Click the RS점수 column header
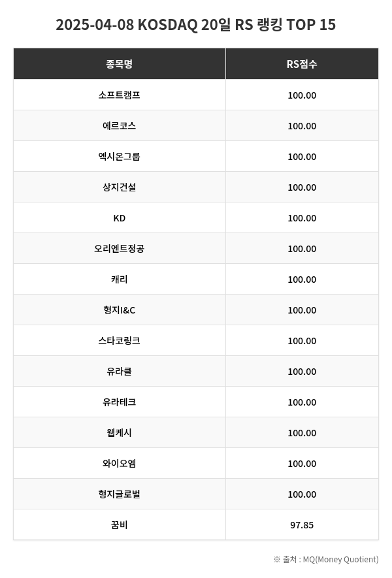This screenshot has height=578, width=392. coord(302,64)
